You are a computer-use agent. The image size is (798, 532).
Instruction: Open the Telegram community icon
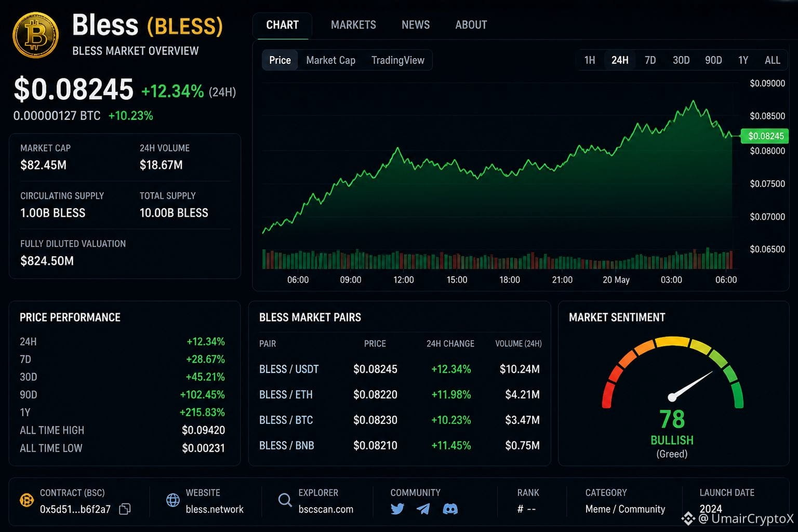[x=423, y=509]
